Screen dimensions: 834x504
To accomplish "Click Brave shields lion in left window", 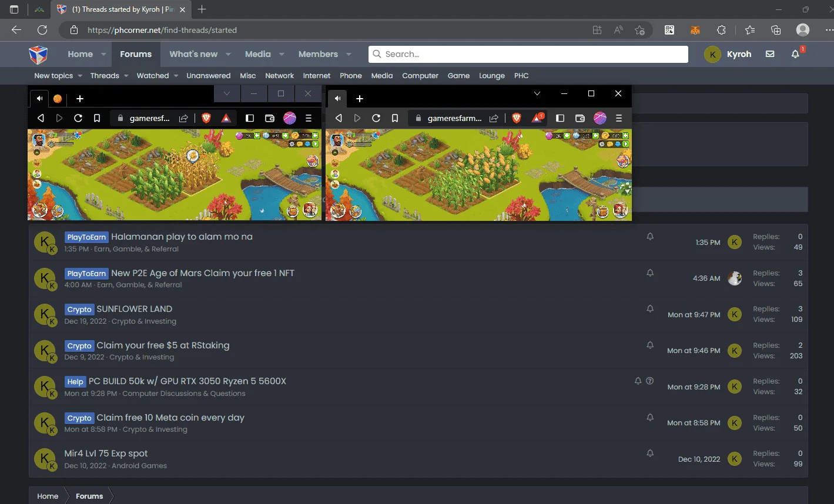I will (x=206, y=118).
